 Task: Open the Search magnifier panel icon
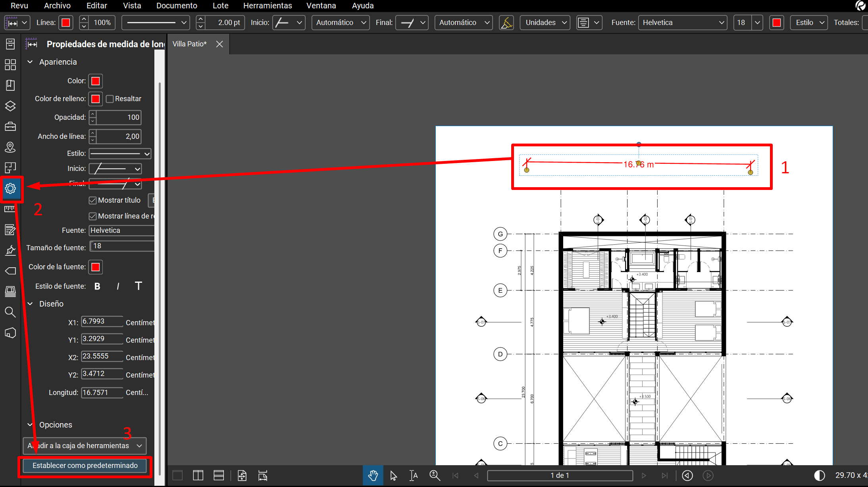coord(10,312)
